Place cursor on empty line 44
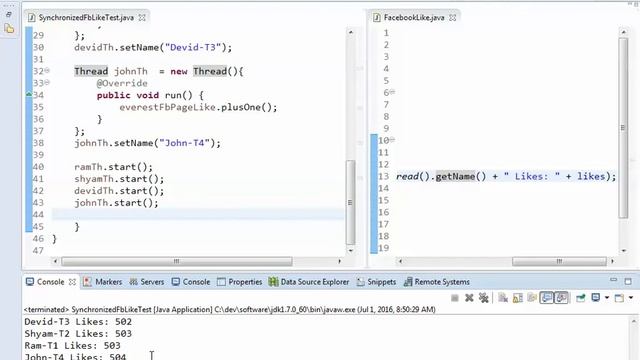Image resolution: width=640 pixels, height=360 pixels. coord(198,215)
